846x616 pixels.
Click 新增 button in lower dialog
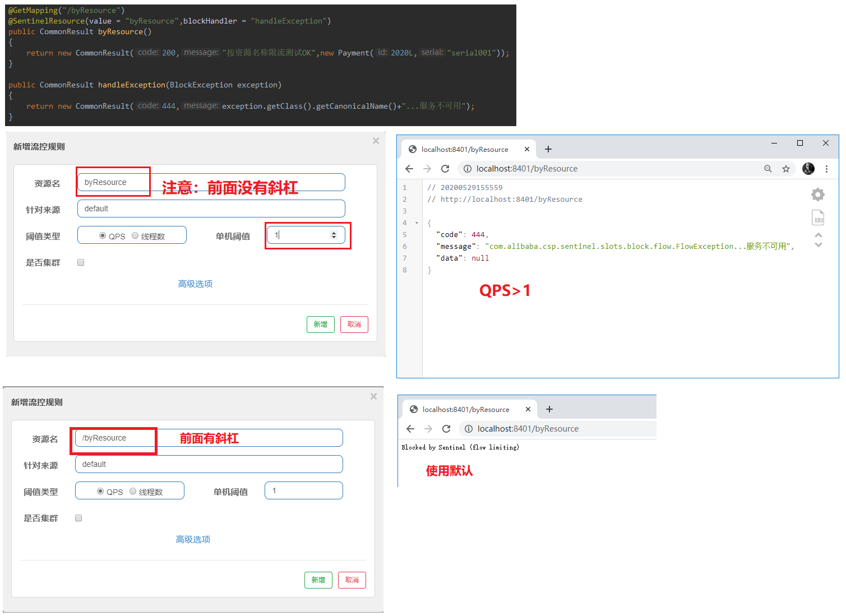(x=318, y=580)
